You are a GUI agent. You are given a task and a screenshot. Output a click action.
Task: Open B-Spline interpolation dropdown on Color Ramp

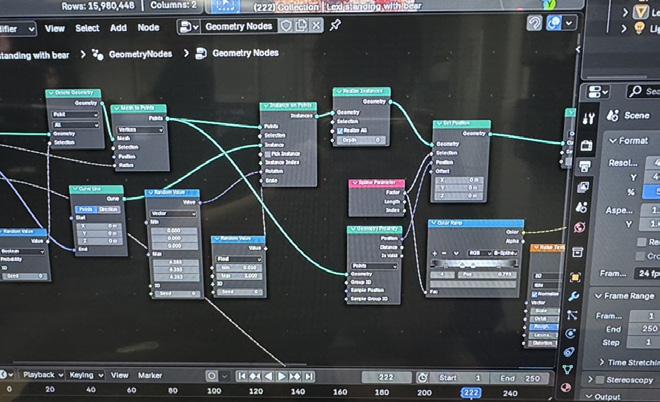(x=505, y=253)
